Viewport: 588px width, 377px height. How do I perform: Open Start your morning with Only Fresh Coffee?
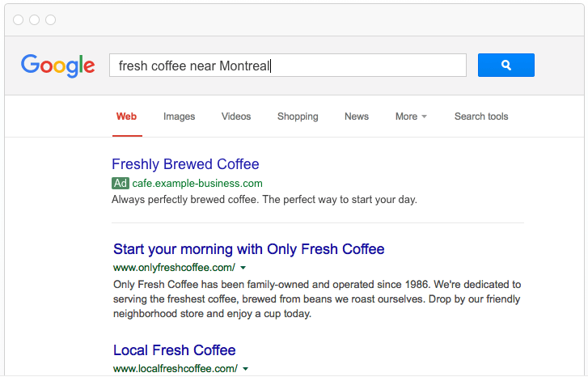(x=248, y=249)
